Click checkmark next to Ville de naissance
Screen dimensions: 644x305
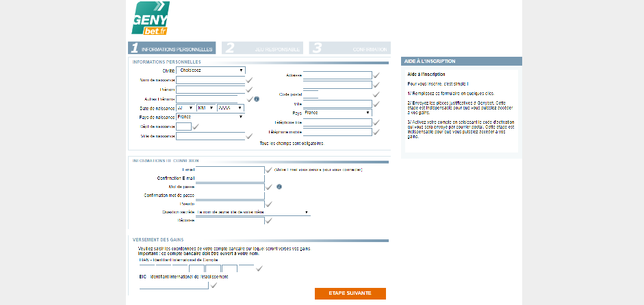249,136
